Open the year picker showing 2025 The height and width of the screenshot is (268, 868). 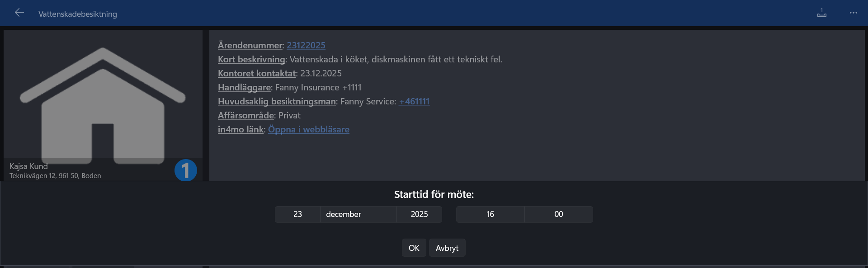tap(419, 214)
